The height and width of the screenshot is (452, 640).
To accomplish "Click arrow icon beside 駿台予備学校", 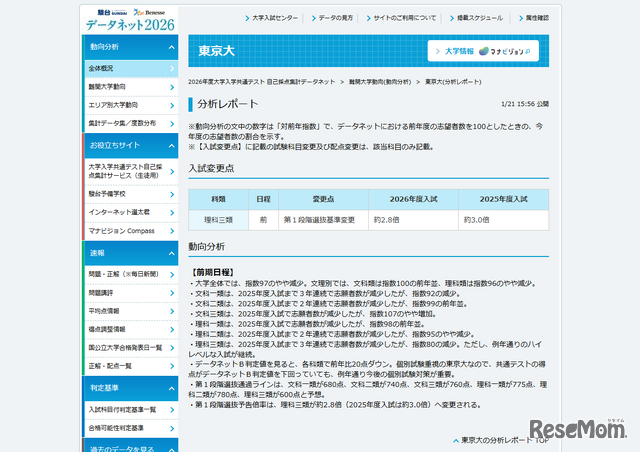I will 172,194.
